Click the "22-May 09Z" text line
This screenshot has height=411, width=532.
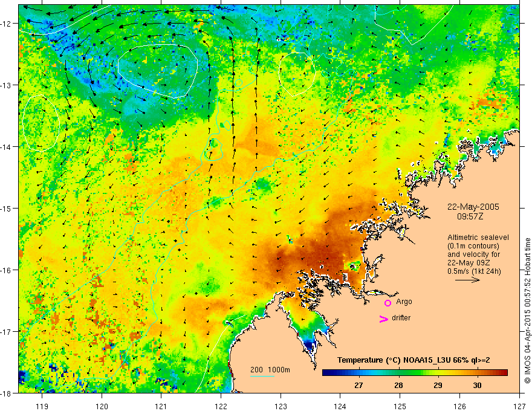click(468, 263)
